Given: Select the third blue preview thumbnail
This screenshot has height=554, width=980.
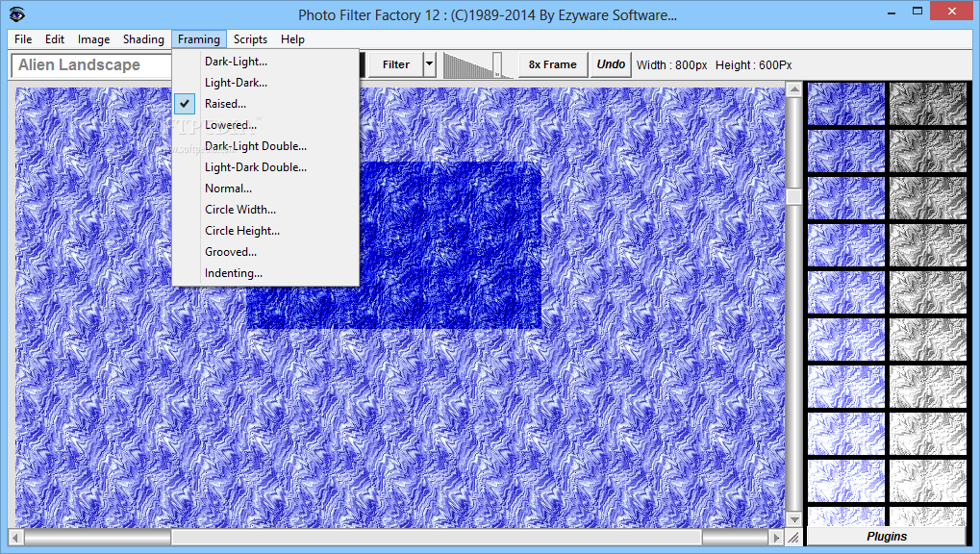Looking at the screenshot, I should point(846,198).
